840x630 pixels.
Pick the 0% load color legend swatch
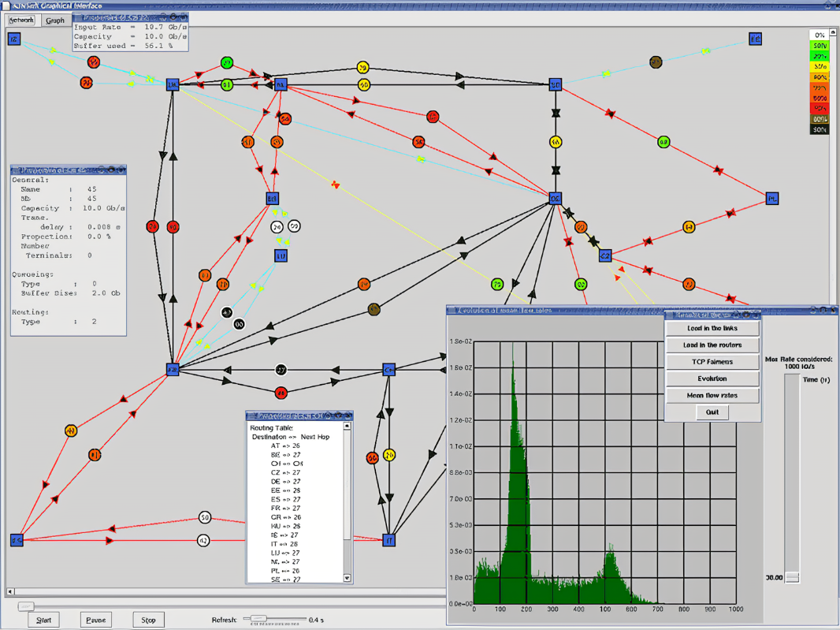(x=820, y=35)
